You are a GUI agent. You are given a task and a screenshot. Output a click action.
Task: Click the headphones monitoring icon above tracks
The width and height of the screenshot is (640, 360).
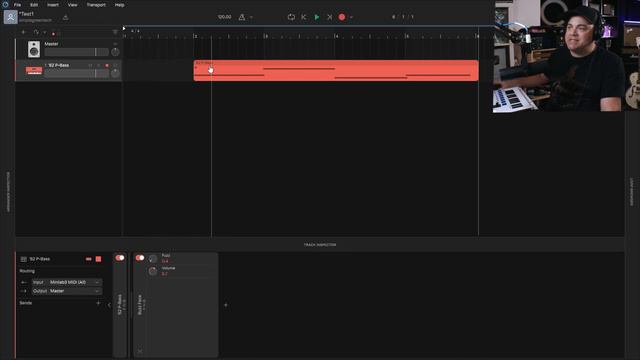(x=36, y=32)
